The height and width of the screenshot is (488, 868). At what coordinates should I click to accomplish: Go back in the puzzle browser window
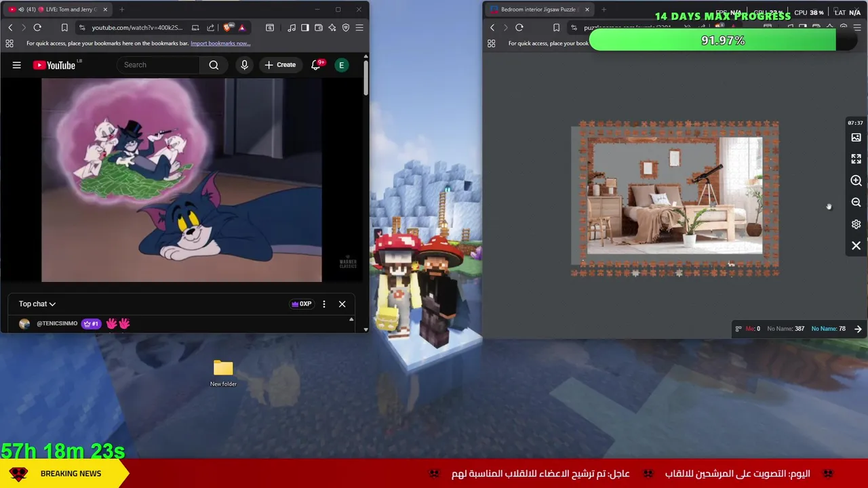(492, 28)
